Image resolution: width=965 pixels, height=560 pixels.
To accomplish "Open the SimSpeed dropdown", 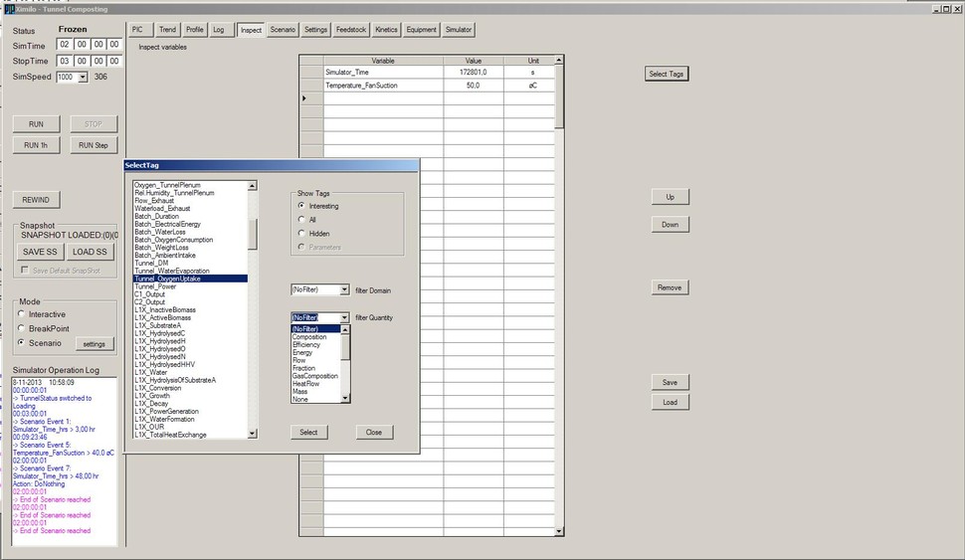I will [x=83, y=77].
